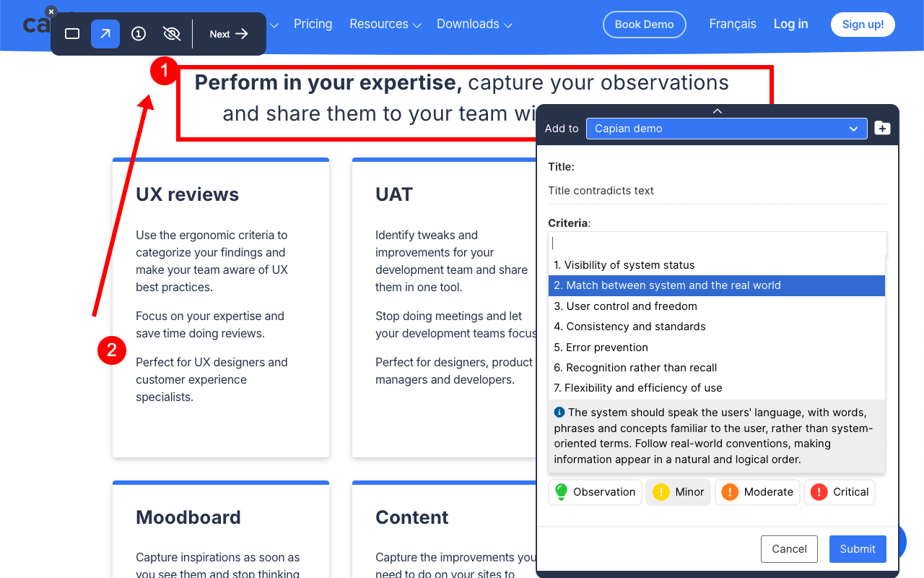Image resolution: width=924 pixels, height=578 pixels.
Task: Choose '6. Recognition rather than recall'
Action: coord(717,368)
